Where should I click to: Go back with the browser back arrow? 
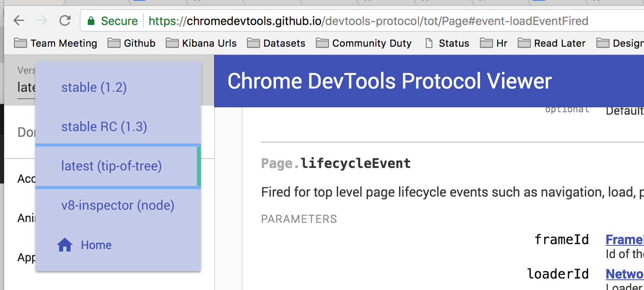(x=19, y=20)
